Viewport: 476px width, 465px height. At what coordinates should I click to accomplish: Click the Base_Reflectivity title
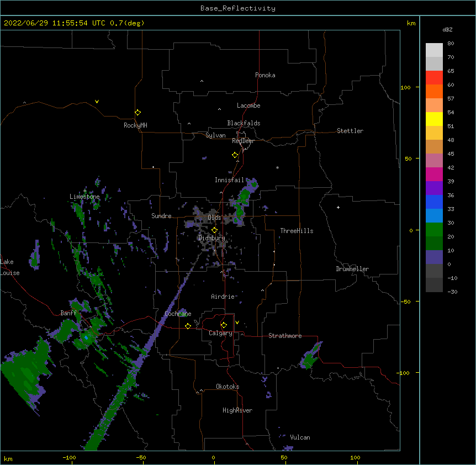pos(238,8)
